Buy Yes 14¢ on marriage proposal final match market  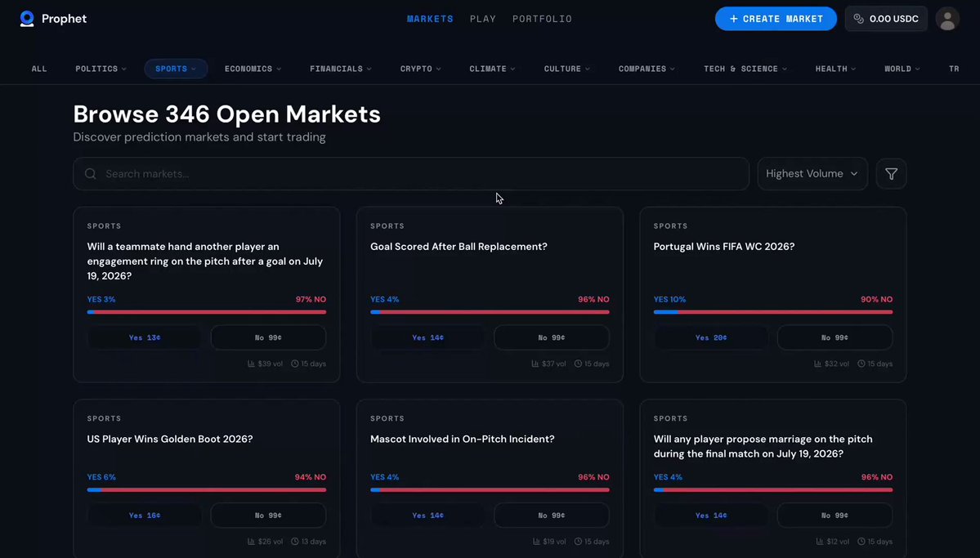click(711, 516)
